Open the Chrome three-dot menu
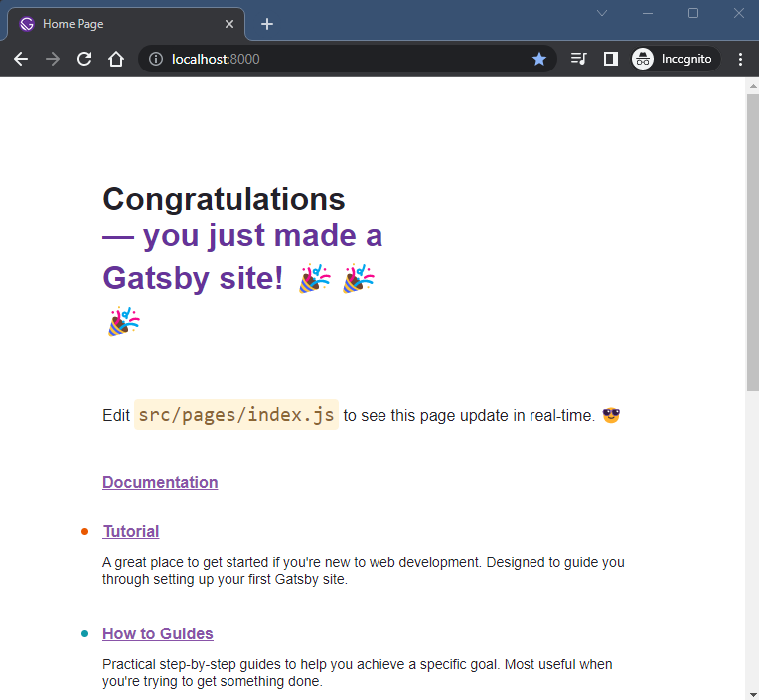The width and height of the screenshot is (759, 700). point(740,59)
